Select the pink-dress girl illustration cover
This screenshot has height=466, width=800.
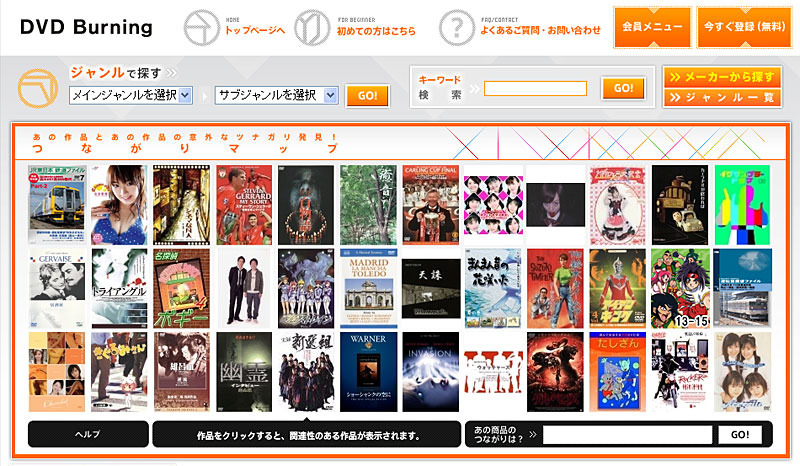tap(617, 205)
